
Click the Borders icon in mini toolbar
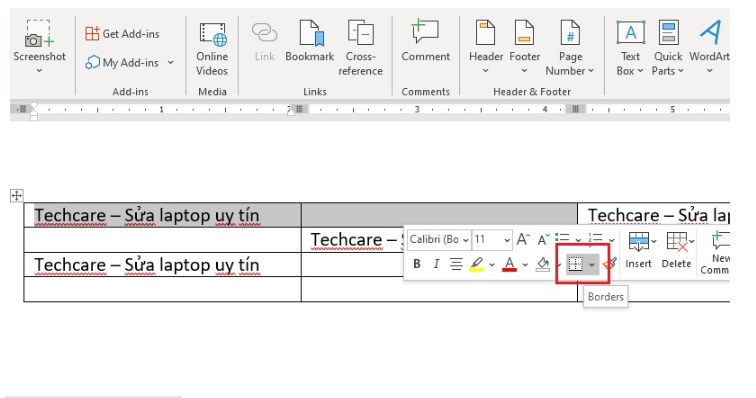576,264
